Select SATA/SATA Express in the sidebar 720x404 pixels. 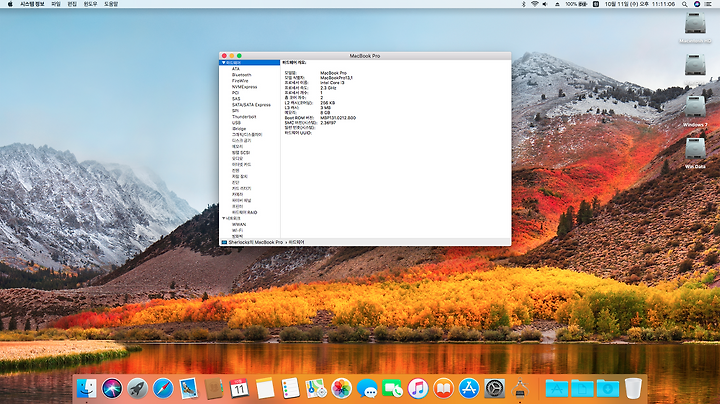(x=251, y=105)
